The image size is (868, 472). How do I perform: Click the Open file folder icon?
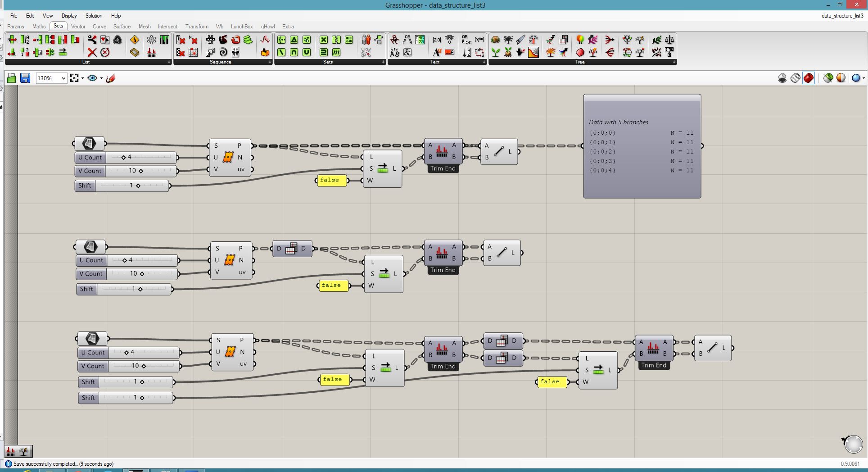(12, 78)
